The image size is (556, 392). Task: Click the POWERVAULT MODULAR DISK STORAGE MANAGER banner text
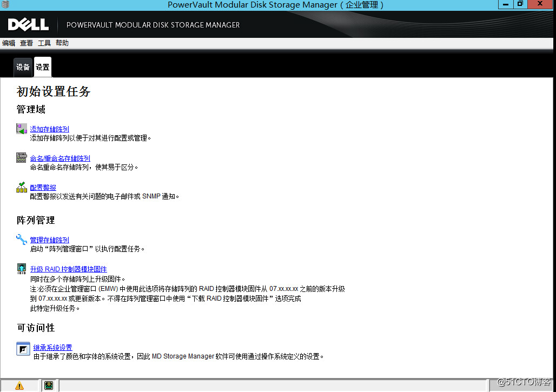(153, 25)
